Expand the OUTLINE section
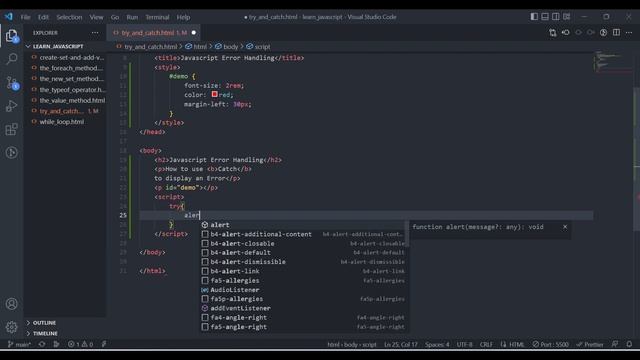The width and height of the screenshot is (640, 360). pos(65,323)
